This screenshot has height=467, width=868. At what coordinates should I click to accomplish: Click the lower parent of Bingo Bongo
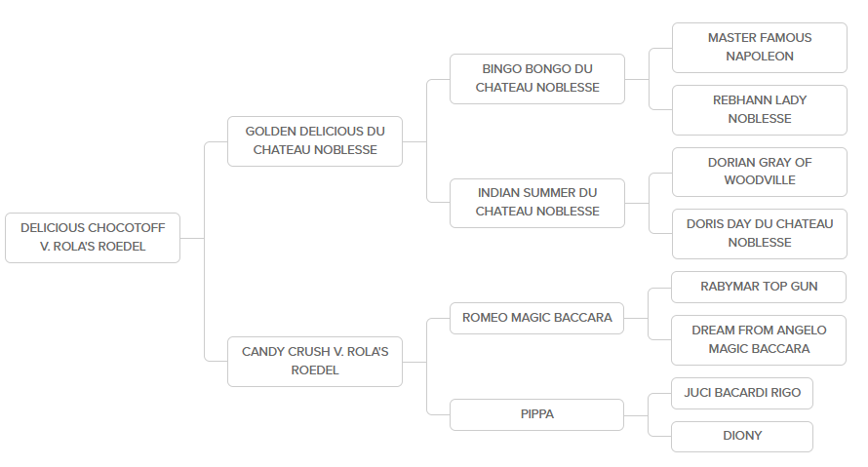point(759,109)
